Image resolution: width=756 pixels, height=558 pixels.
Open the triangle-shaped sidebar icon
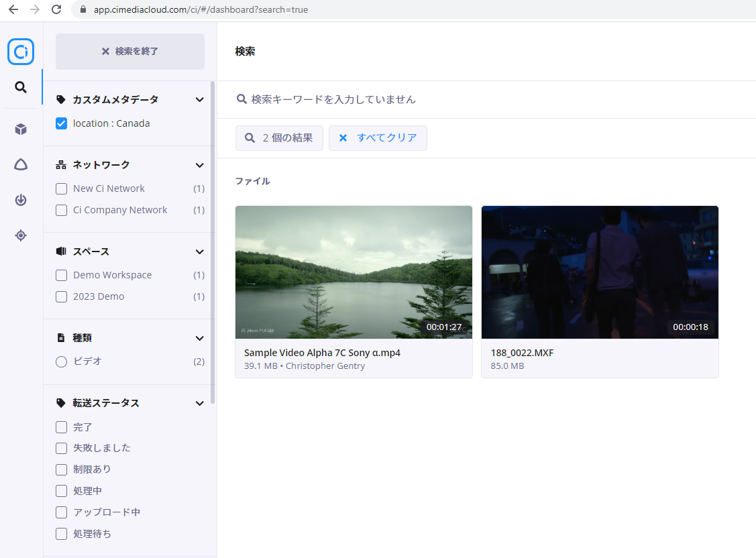click(x=21, y=165)
